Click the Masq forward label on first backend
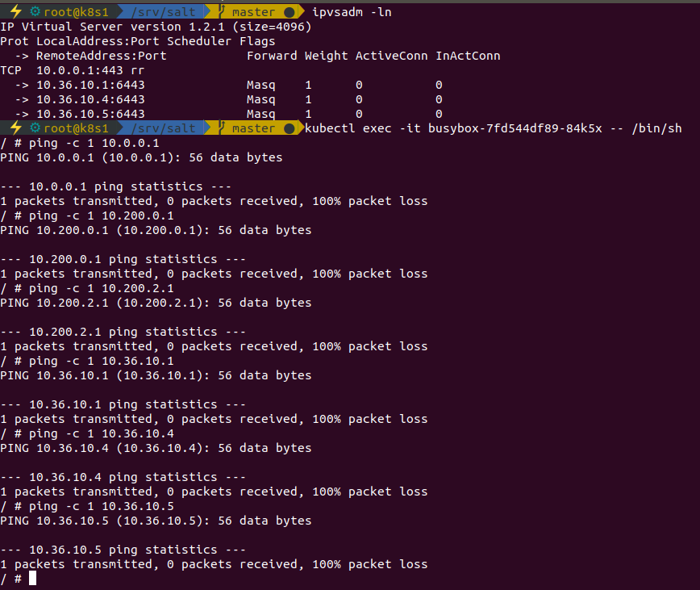This screenshot has height=590, width=700. point(260,84)
